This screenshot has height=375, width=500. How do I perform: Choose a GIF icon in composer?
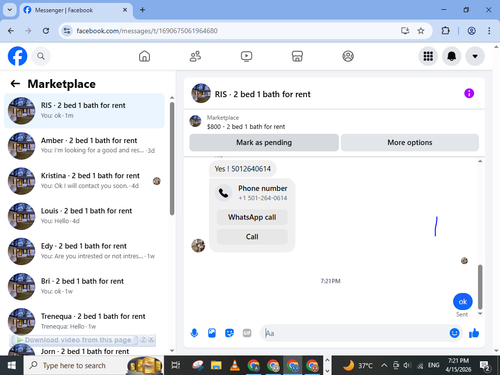click(x=247, y=333)
